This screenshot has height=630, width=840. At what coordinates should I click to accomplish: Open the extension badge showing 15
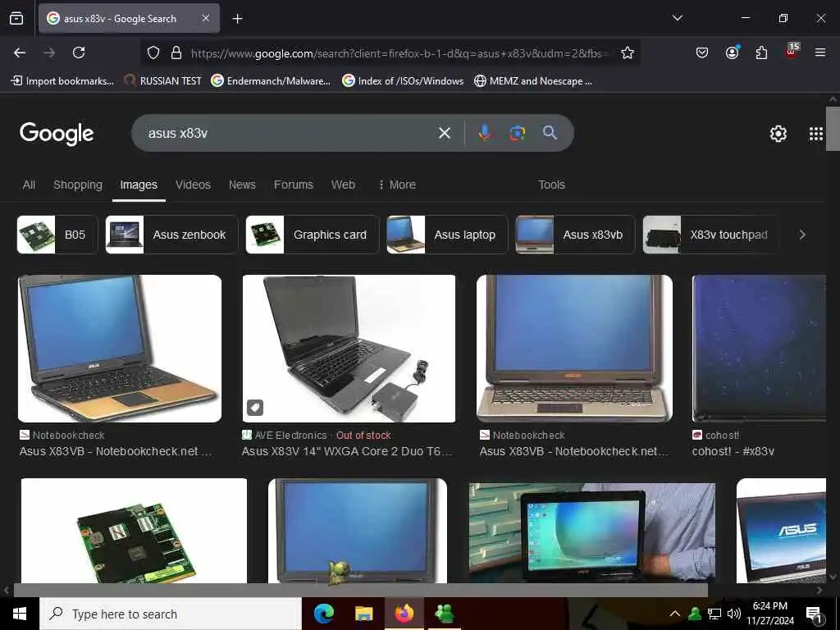[792, 51]
